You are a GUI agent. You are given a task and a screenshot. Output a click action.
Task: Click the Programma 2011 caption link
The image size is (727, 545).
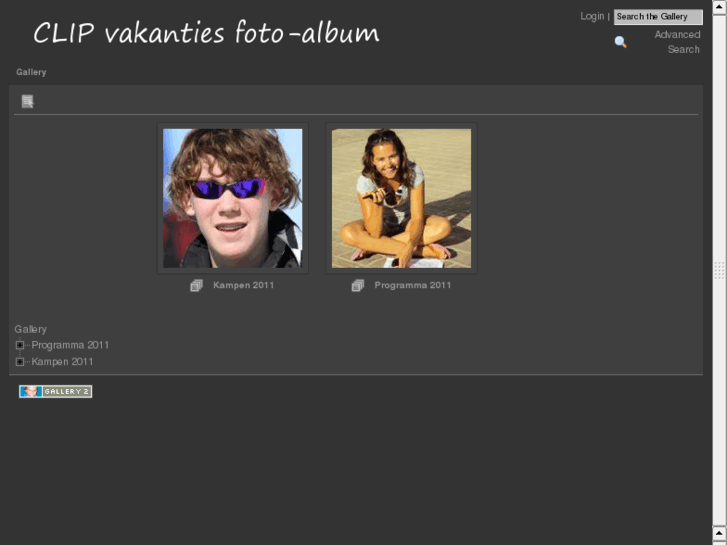click(412, 285)
